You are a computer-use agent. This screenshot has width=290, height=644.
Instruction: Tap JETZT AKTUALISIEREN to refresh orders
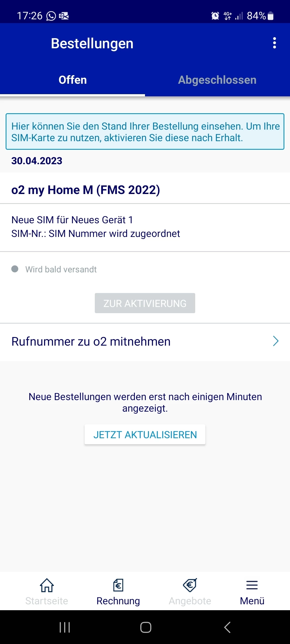pos(145,434)
